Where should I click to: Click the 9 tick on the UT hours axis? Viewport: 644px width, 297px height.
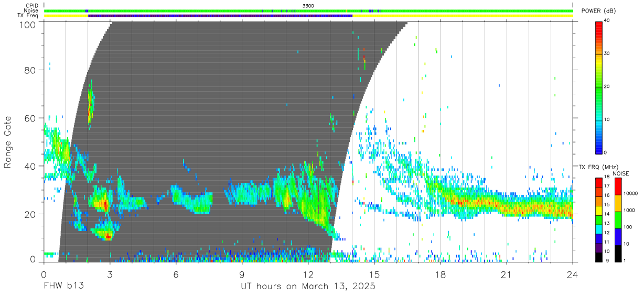click(x=242, y=274)
